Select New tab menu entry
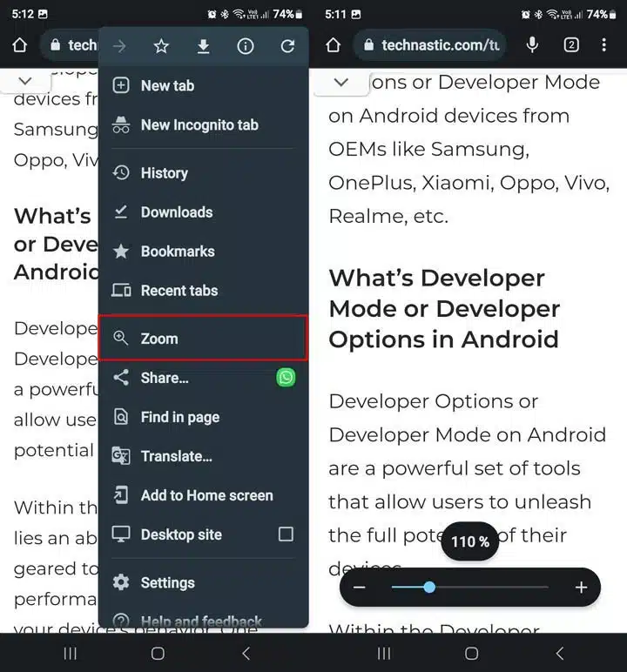 point(203,85)
